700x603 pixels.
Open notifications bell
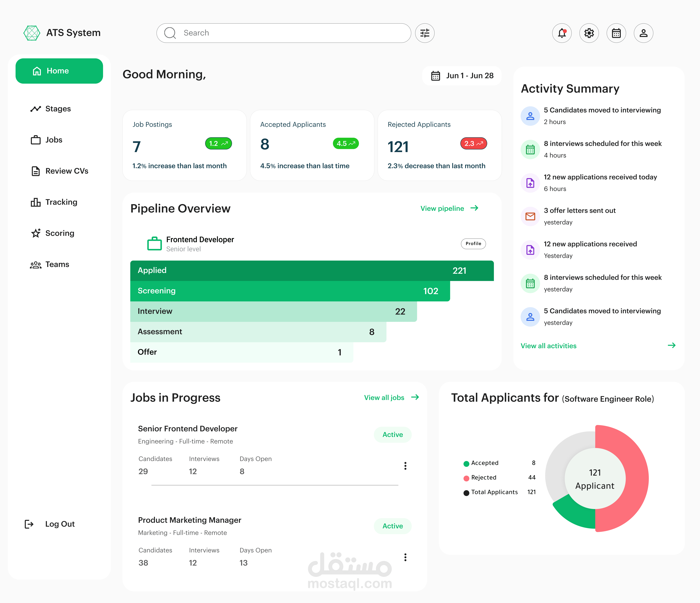(562, 33)
